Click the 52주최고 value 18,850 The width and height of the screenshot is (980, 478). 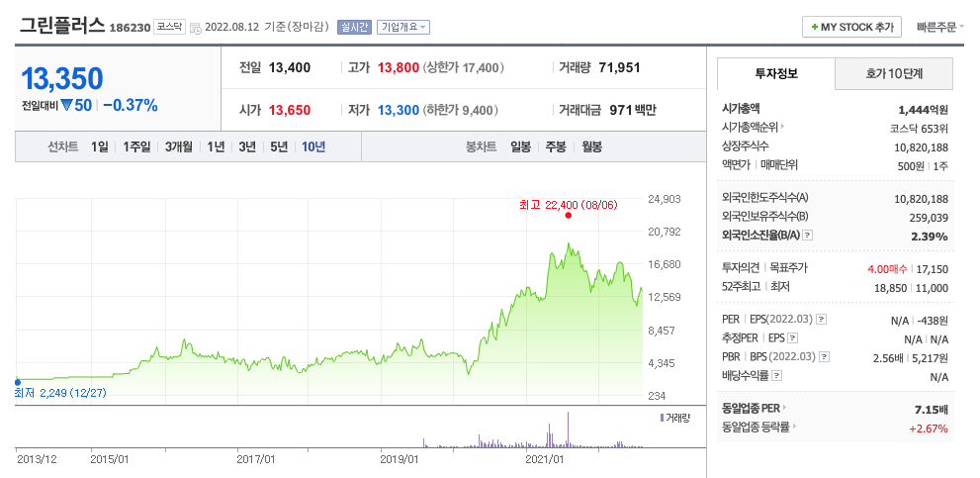(893, 288)
